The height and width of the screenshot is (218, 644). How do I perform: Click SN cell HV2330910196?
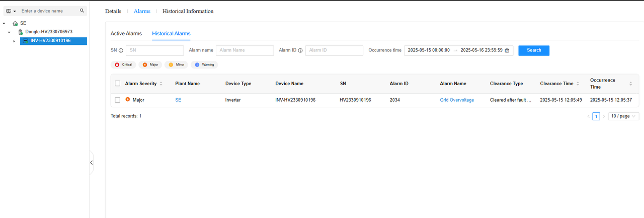point(355,100)
